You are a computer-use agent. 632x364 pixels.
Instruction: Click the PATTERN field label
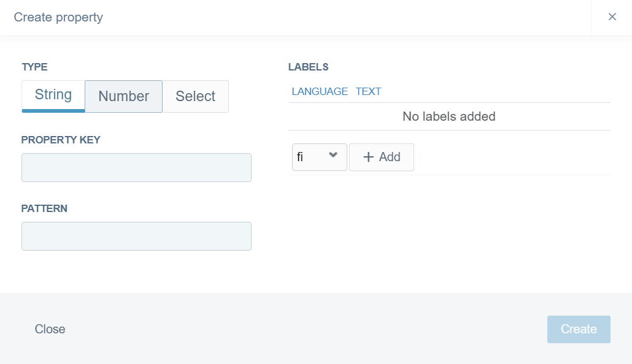pyautogui.click(x=44, y=208)
